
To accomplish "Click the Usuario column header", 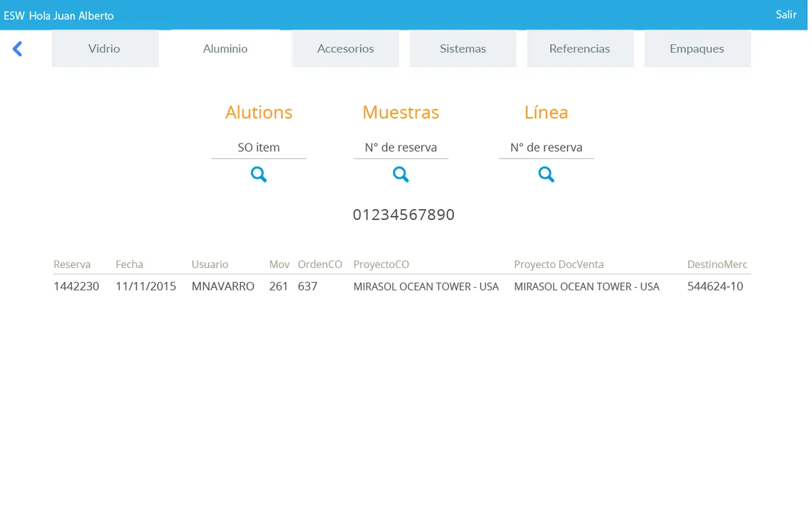I will 210,265.
